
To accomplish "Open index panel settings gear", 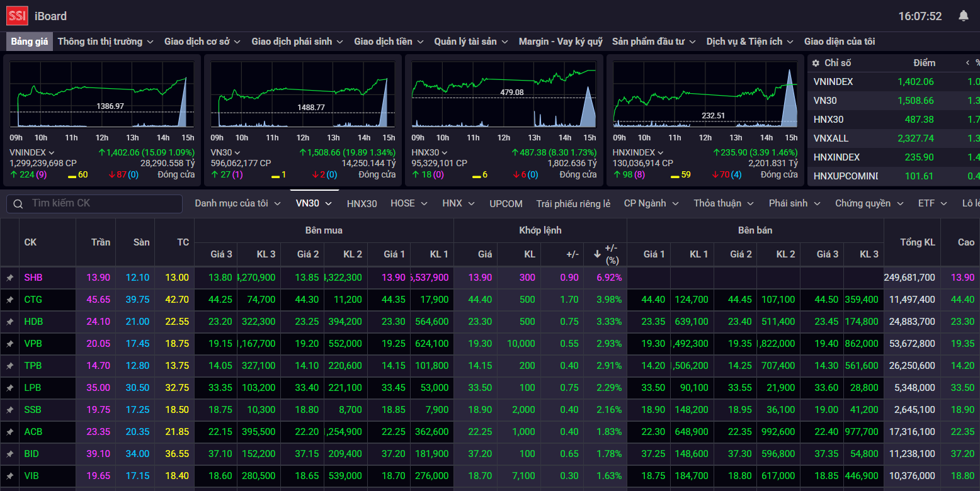I will 816,63.
